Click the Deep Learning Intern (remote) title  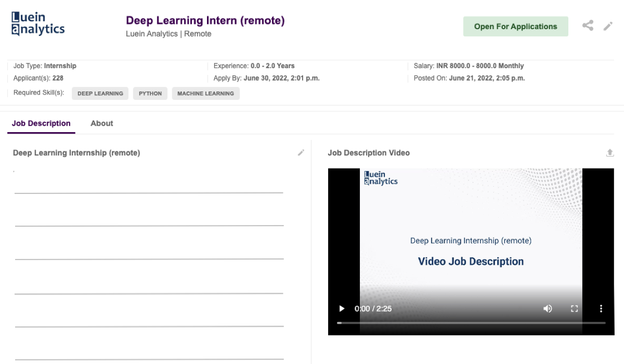(x=205, y=21)
